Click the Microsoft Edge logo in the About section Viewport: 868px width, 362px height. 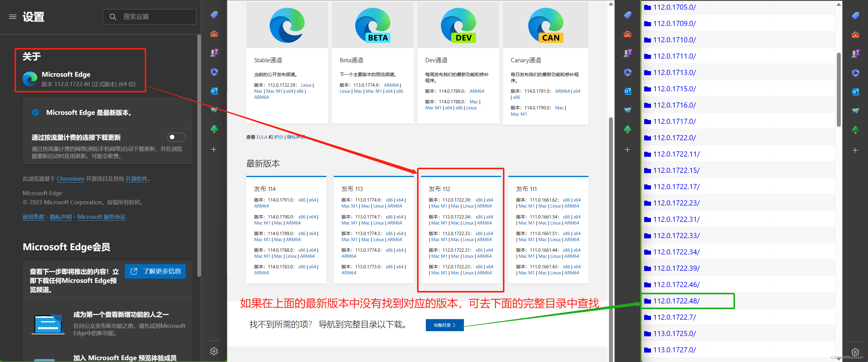tap(30, 79)
